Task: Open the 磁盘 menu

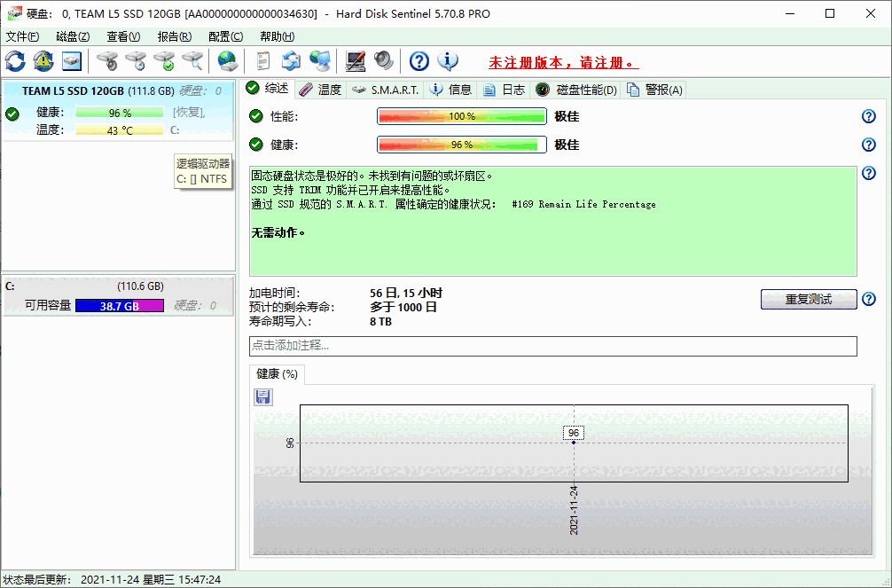Action: pyautogui.click(x=72, y=36)
